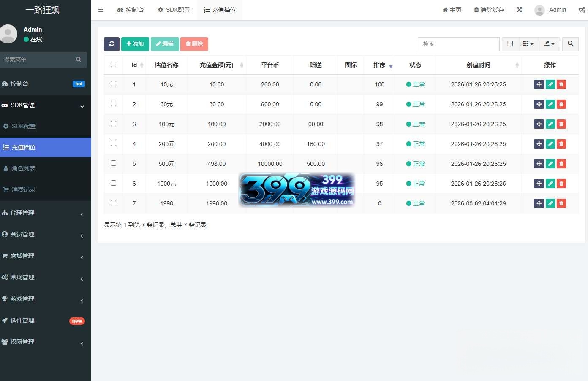Switch to the SDK配置 tab
The height and width of the screenshot is (381, 588).
174,10
